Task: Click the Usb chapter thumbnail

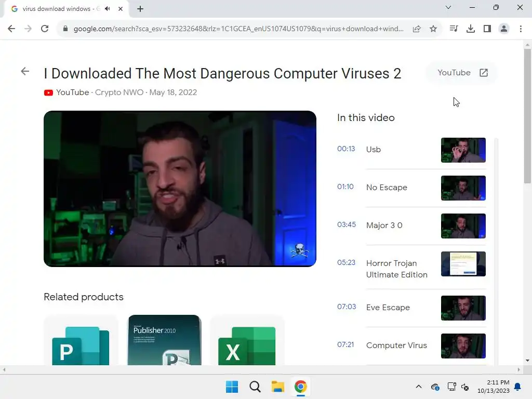Action: 463,150
